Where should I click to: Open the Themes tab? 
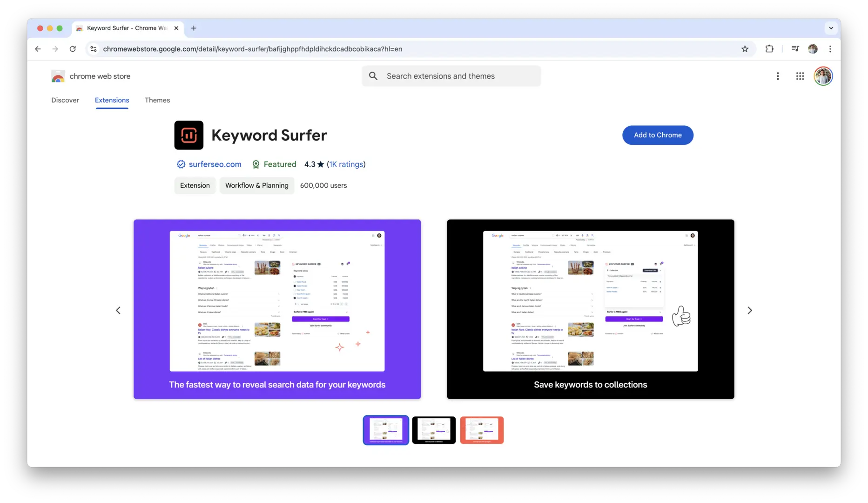[x=157, y=100]
